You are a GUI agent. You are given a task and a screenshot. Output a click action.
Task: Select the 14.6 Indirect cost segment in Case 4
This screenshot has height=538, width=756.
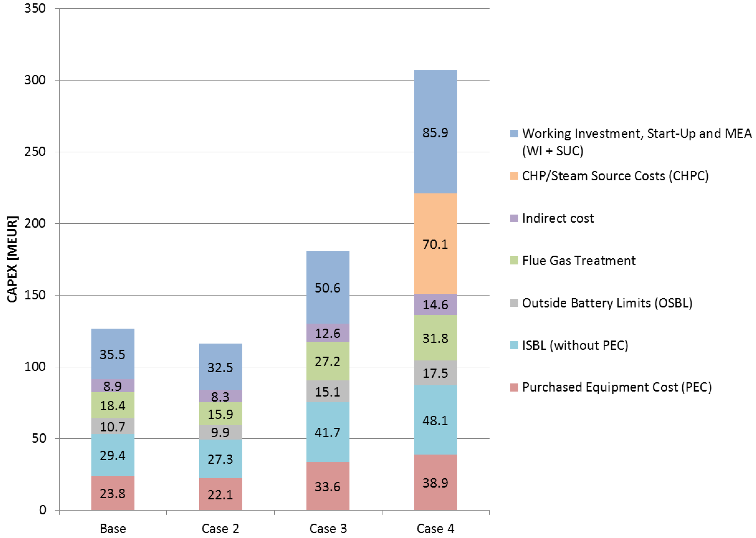pyautogui.click(x=435, y=305)
